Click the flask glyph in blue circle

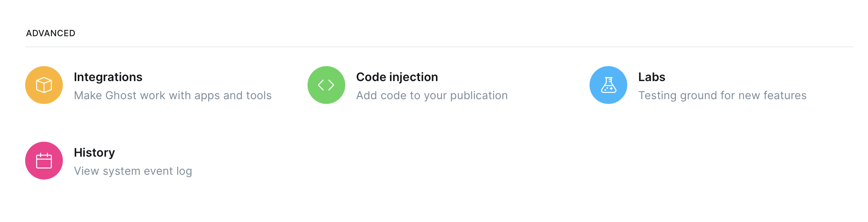tap(608, 85)
